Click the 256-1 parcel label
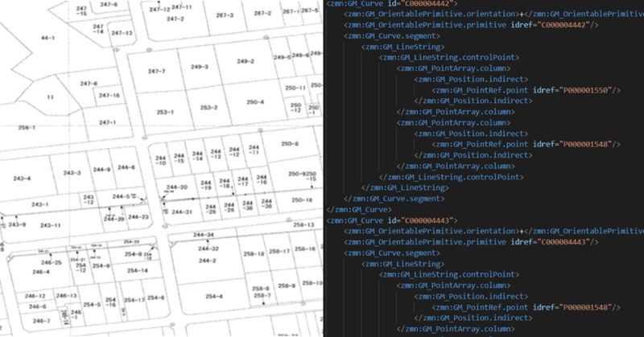This screenshot has width=644, height=337. coord(27,128)
